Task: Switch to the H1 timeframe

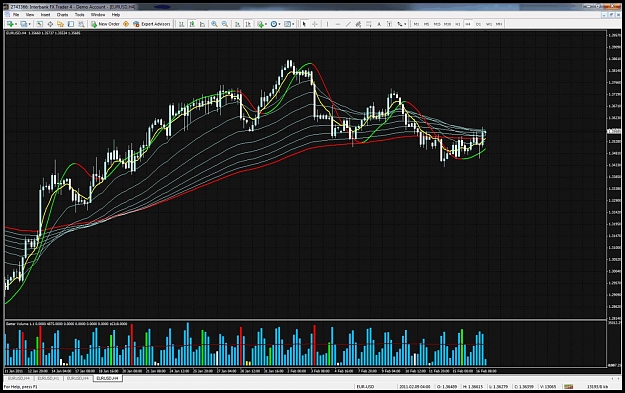Action: [458, 24]
